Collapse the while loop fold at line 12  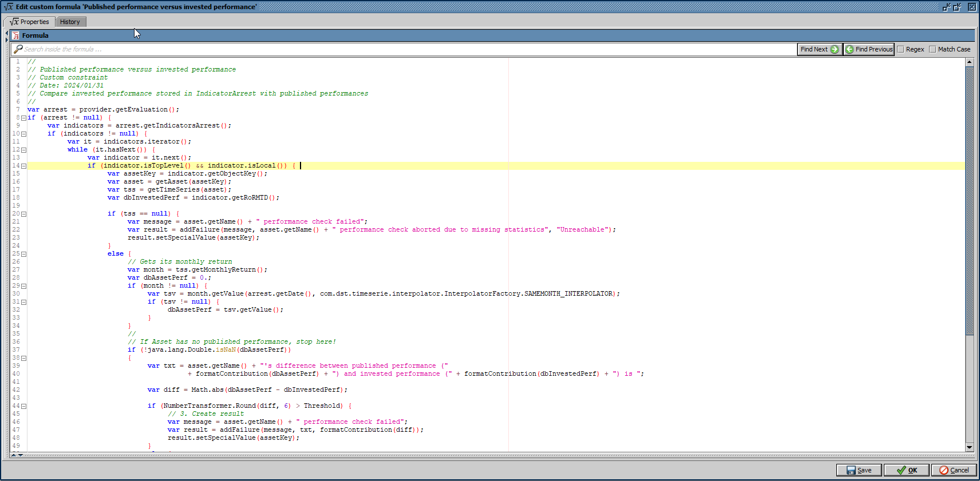tap(23, 150)
